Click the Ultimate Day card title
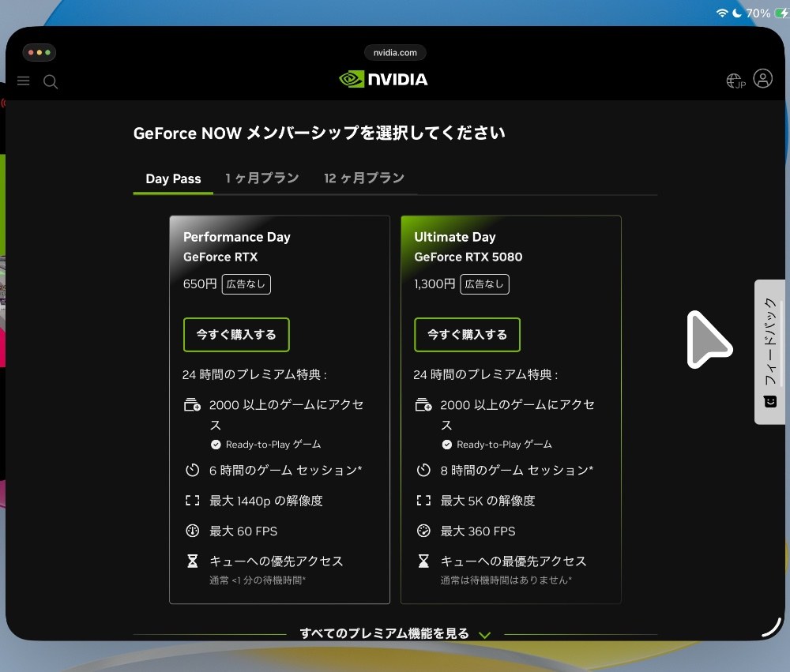790x672 pixels. pos(455,237)
